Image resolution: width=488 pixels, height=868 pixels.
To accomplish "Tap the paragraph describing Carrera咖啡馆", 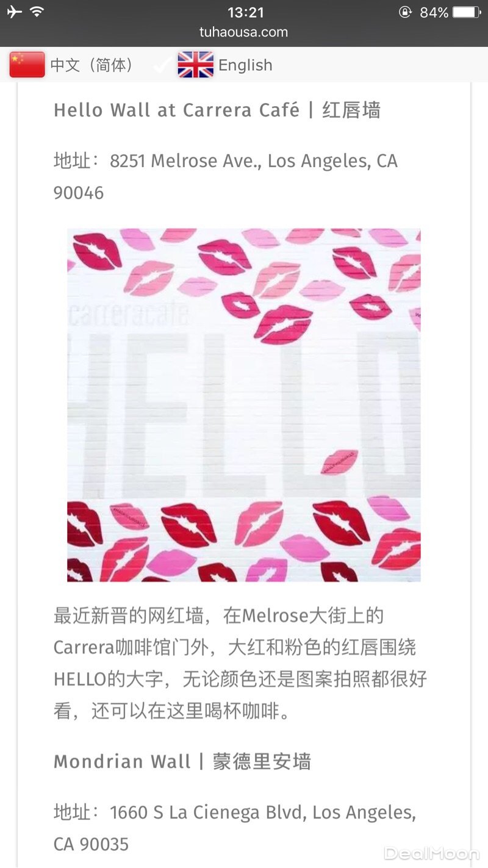I will [x=240, y=663].
